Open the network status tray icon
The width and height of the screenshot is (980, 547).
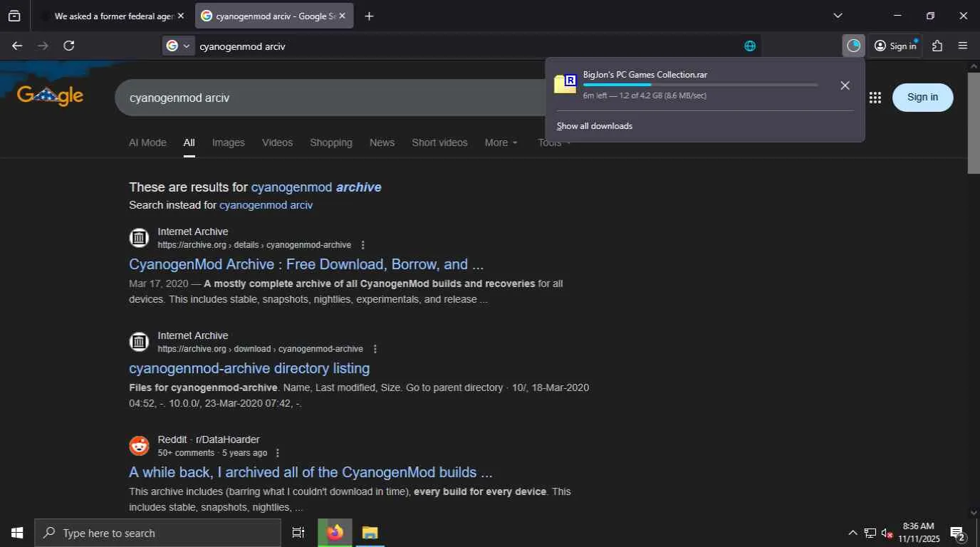coord(870,533)
